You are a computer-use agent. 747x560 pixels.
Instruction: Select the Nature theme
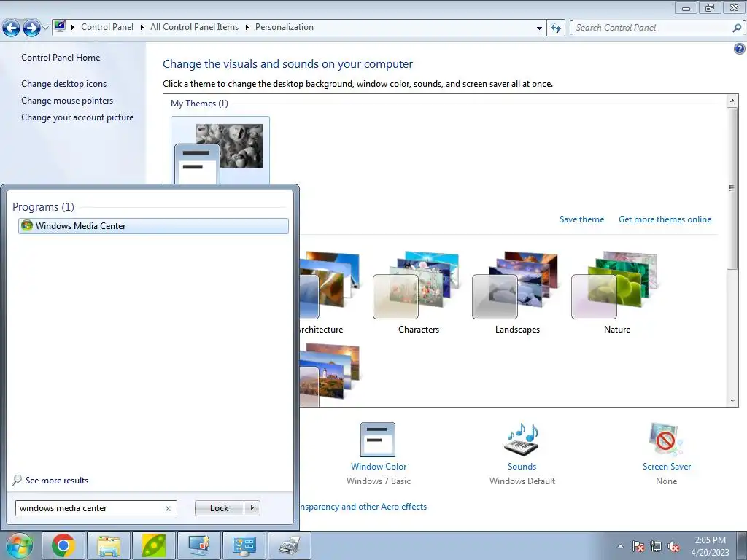[x=617, y=292]
